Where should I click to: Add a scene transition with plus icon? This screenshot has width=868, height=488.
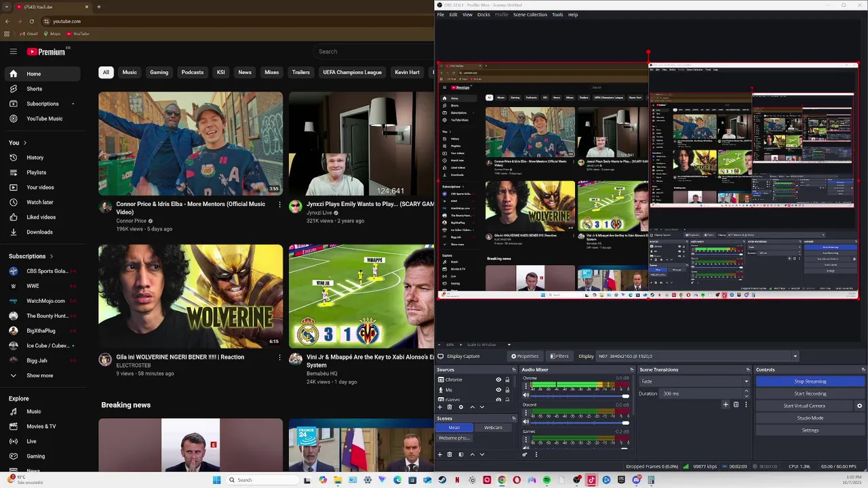pos(726,405)
